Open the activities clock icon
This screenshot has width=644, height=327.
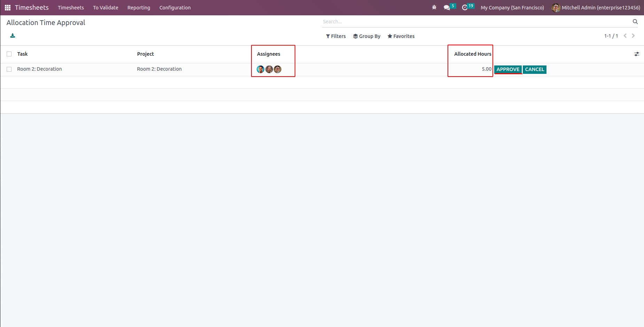[x=465, y=8]
